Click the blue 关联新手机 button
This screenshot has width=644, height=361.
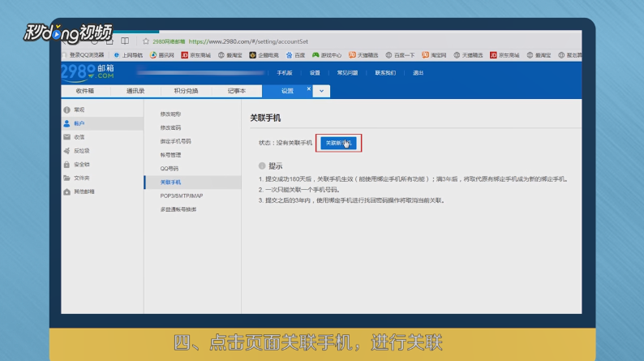point(338,143)
